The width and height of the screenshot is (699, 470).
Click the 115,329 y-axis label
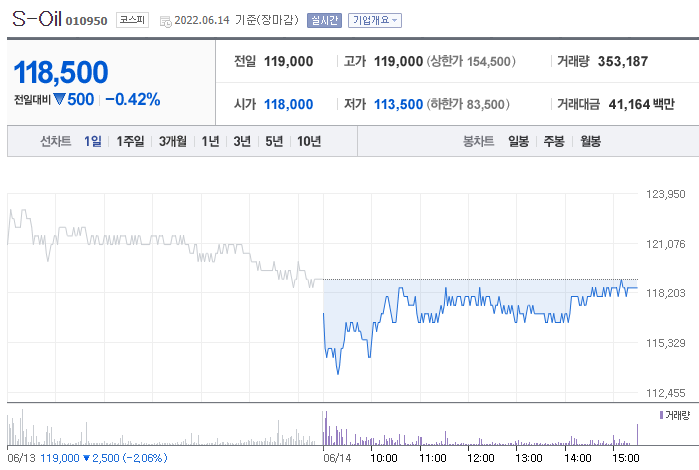point(666,343)
